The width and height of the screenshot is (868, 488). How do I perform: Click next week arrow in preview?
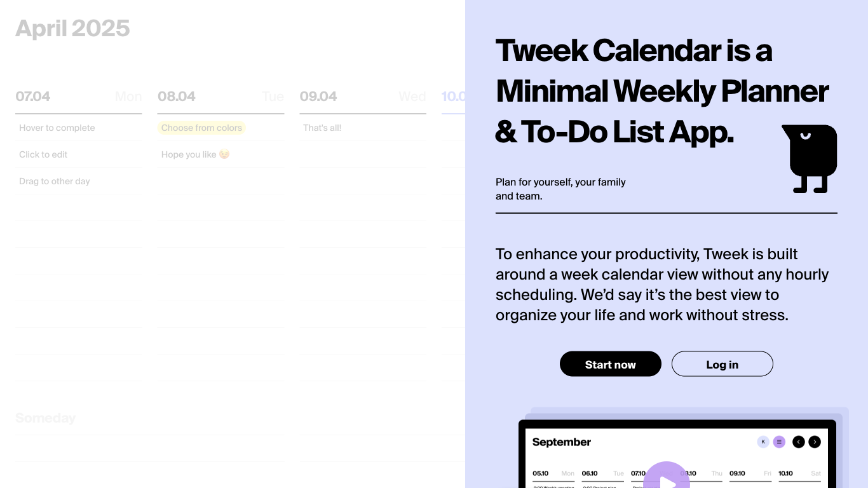coord(815,442)
